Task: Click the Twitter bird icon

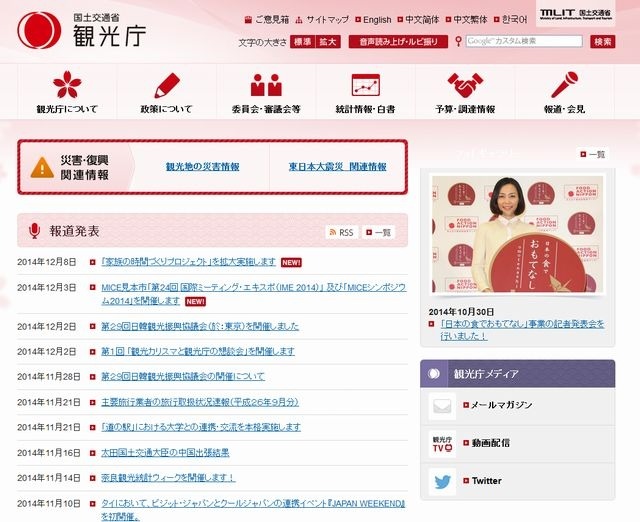Action: pyautogui.click(x=442, y=482)
